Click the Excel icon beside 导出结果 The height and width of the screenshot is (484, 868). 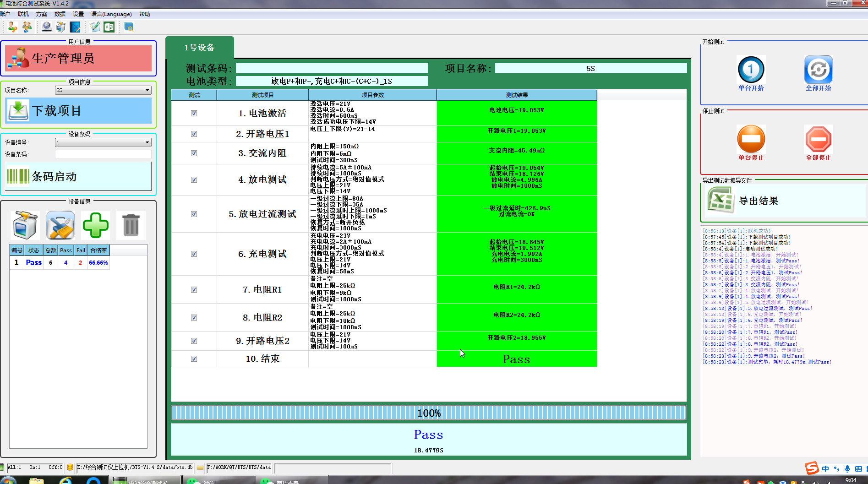point(721,201)
